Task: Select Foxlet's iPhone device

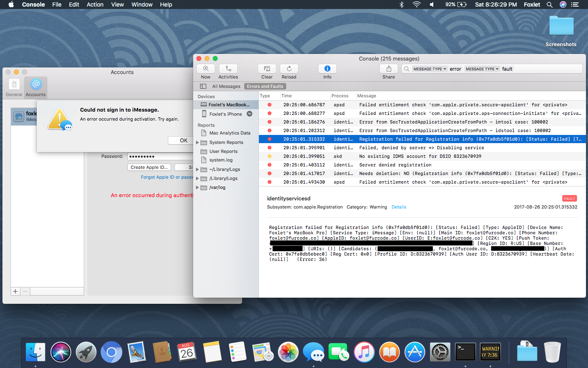Action: (226, 114)
